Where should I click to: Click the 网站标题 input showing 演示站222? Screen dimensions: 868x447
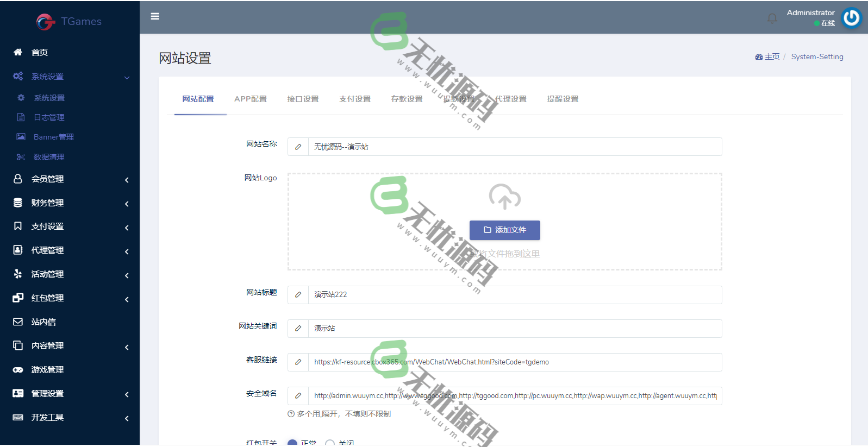click(515, 294)
